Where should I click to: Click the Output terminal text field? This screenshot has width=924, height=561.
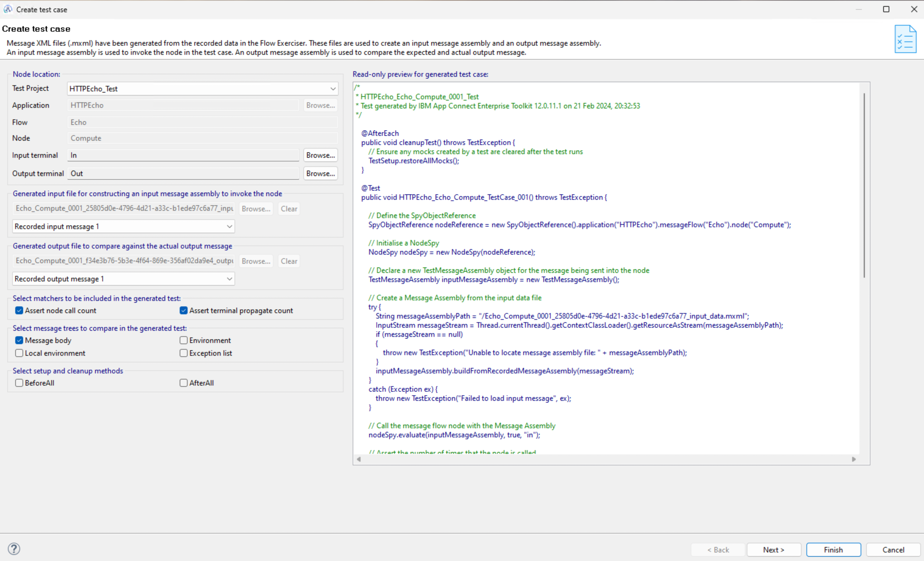coord(183,173)
